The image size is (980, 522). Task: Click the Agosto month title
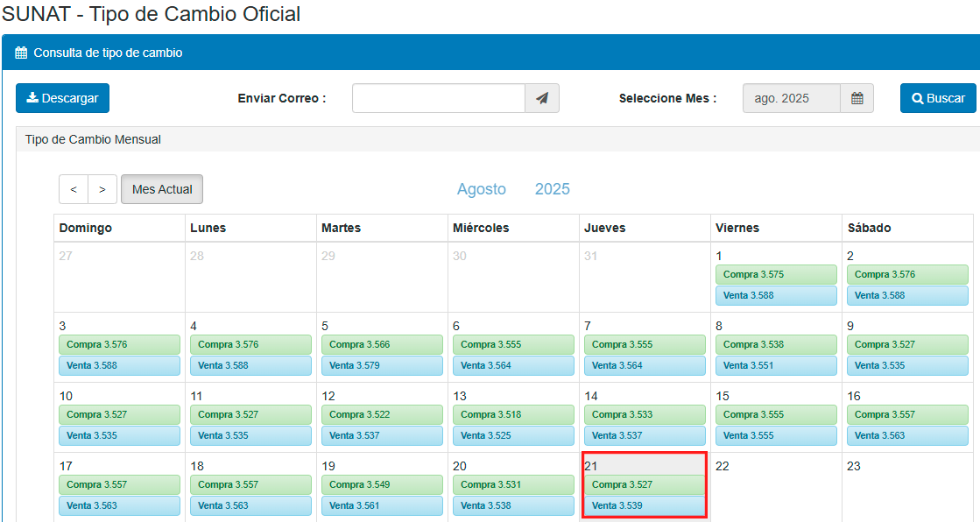click(x=482, y=189)
